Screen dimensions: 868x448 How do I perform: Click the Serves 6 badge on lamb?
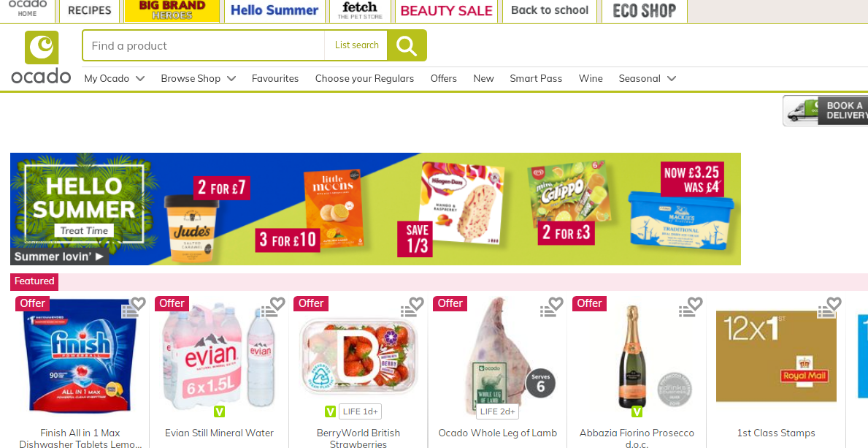540,383
